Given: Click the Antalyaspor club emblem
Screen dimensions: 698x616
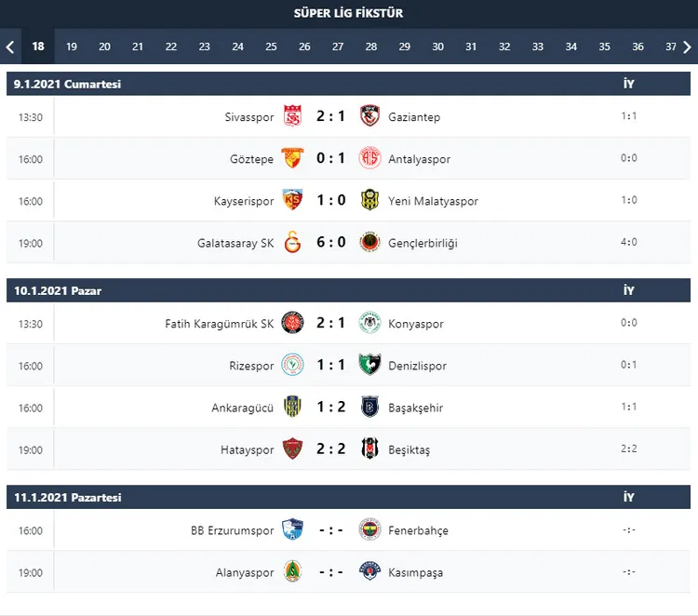Looking at the screenshot, I should (369, 159).
